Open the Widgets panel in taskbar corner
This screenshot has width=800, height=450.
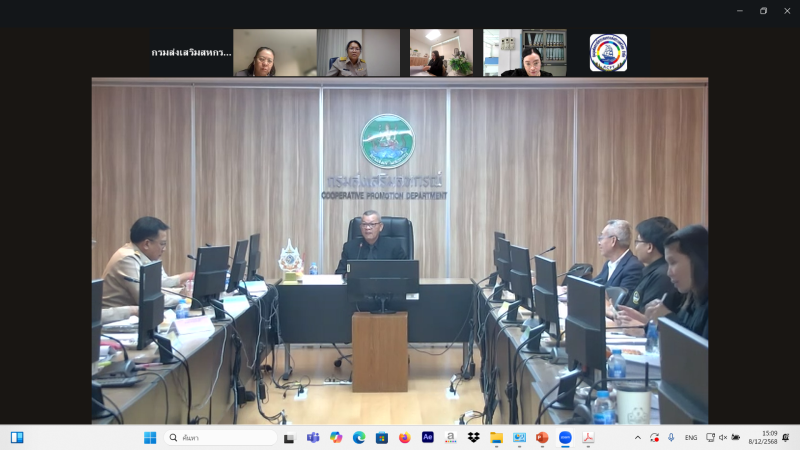(x=17, y=437)
